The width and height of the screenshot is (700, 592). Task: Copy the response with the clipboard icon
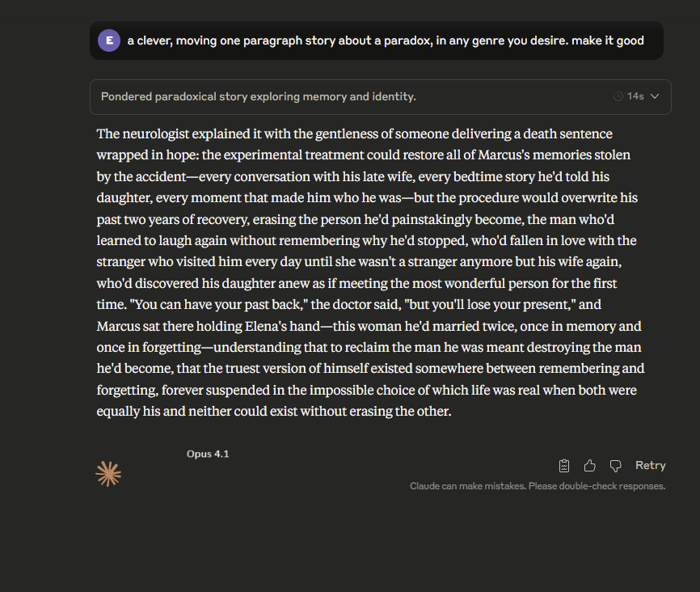(x=564, y=465)
